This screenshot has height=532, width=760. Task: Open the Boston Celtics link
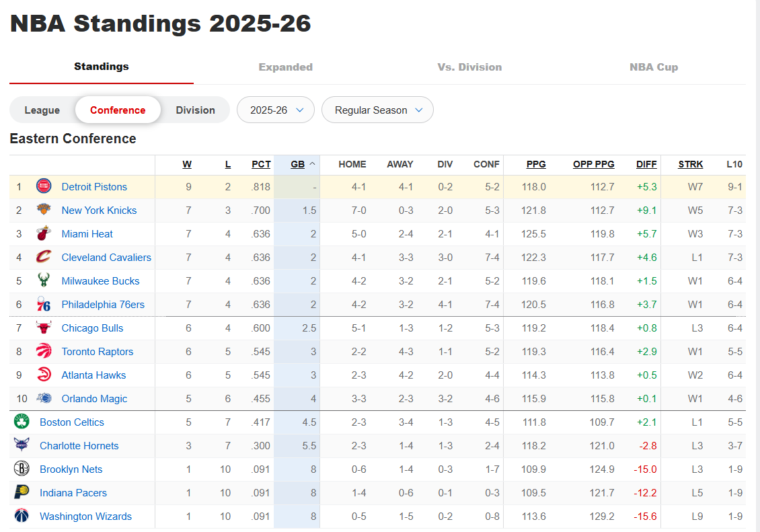click(x=72, y=422)
